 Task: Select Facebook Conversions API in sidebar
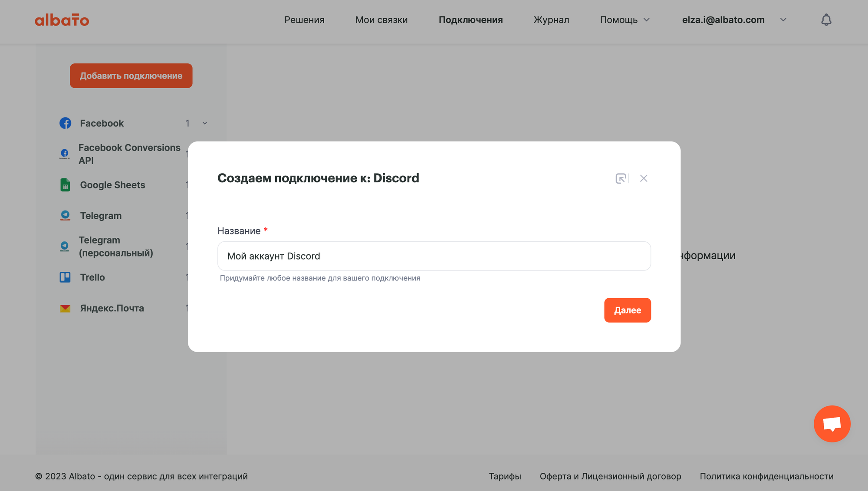[129, 154]
